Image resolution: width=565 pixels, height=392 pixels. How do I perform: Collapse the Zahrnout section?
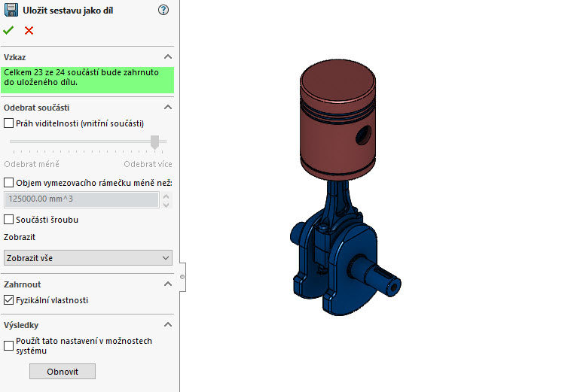click(x=167, y=284)
